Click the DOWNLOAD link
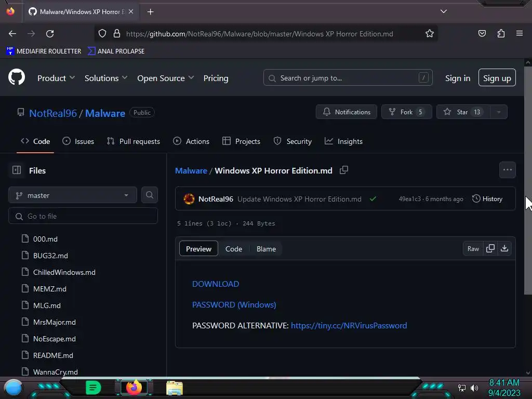 tap(216, 284)
